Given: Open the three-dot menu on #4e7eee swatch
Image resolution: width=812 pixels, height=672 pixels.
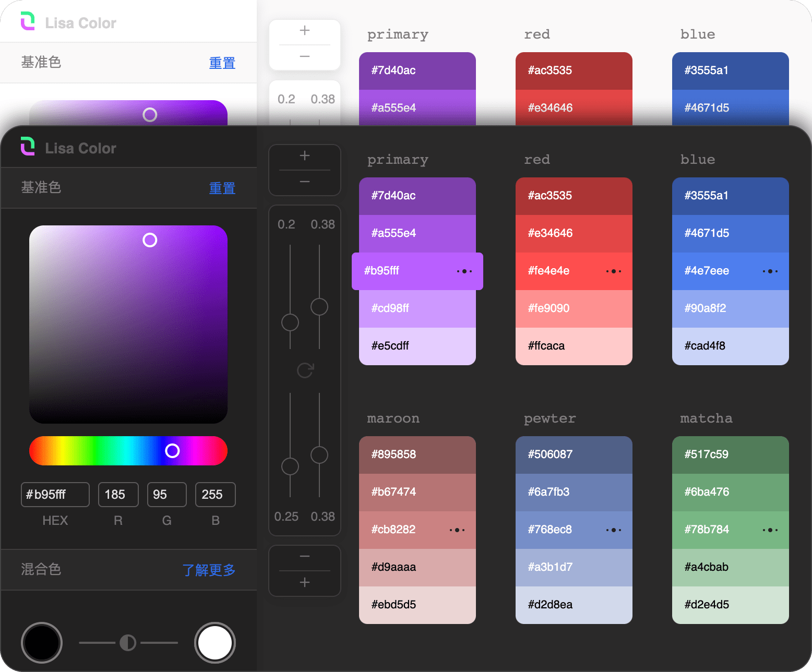Looking at the screenshot, I should pos(770,271).
